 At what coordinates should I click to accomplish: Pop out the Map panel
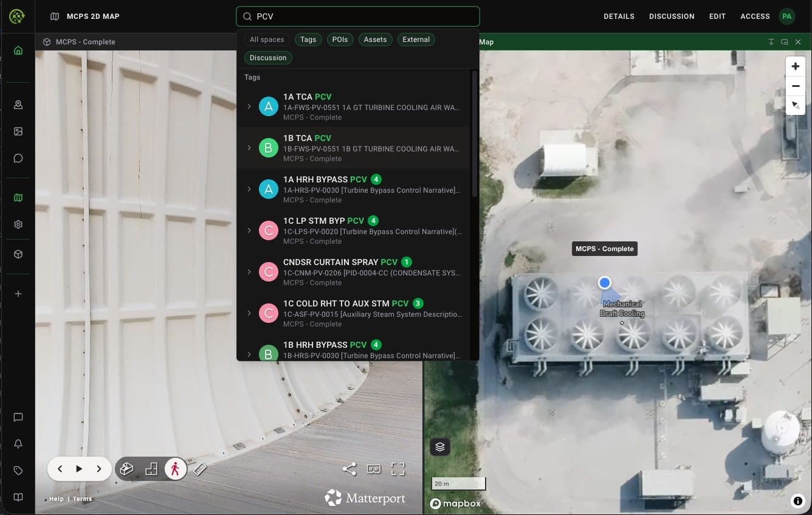pyautogui.click(x=785, y=42)
